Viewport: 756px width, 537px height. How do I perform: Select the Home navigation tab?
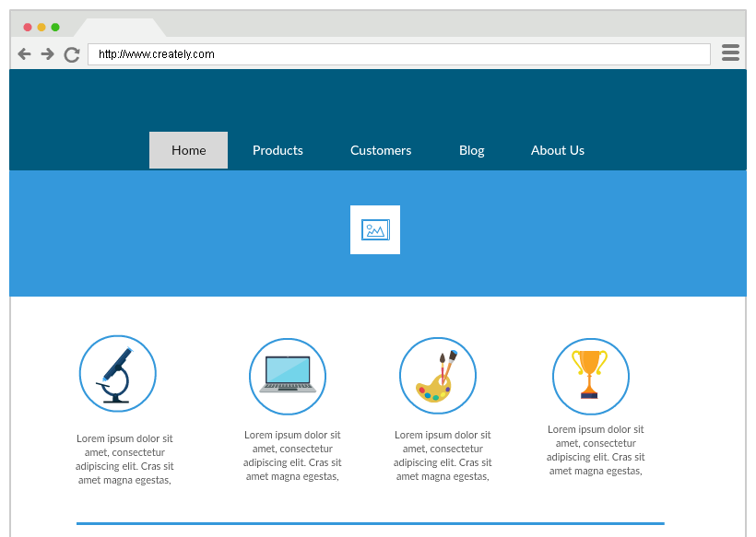188,150
